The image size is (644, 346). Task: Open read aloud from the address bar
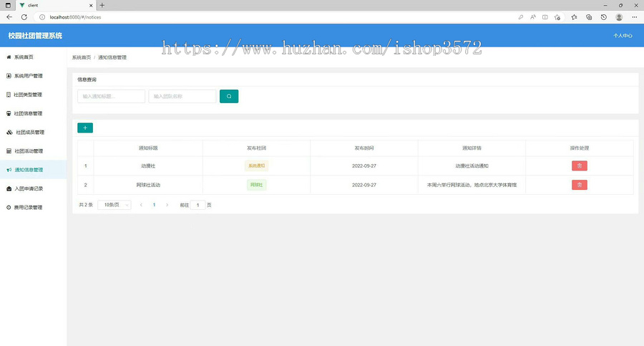(x=532, y=17)
